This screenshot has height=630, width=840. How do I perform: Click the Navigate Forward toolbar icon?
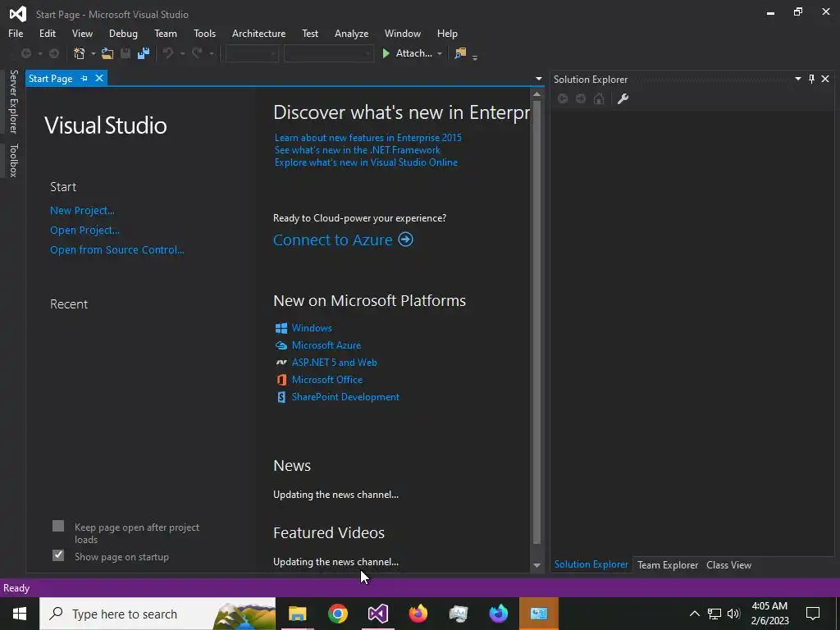(54, 53)
